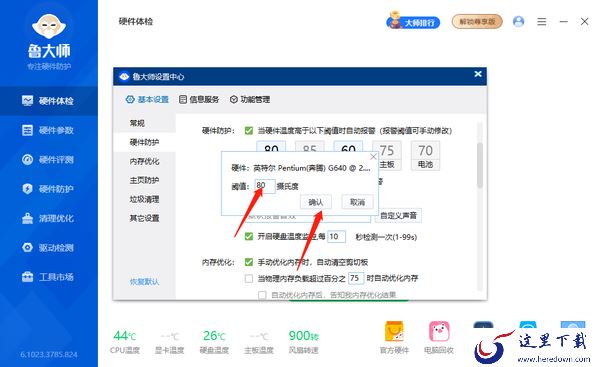
Task: Click 取消 in the threshold popup
Action: point(357,202)
